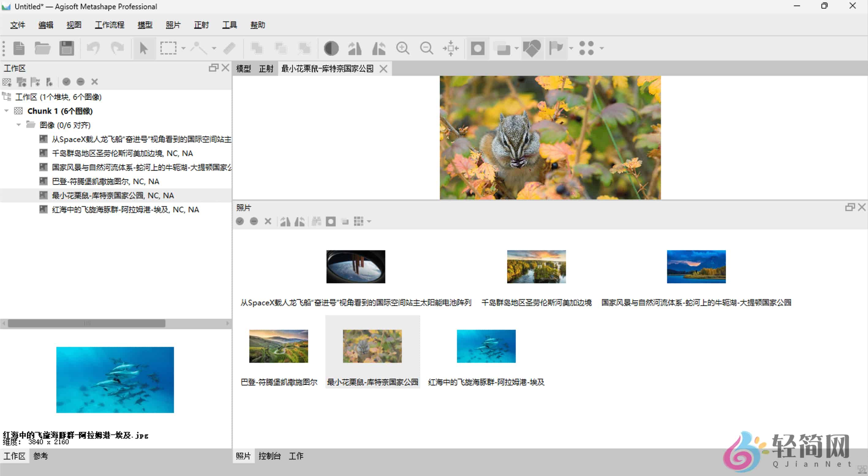The width and height of the screenshot is (868, 476).
Task: Click the reset view fit icon
Action: point(451,48)
